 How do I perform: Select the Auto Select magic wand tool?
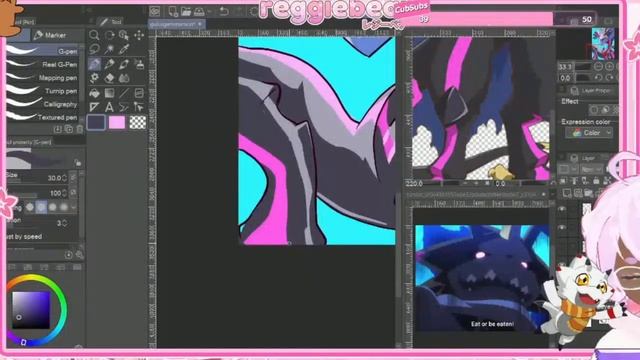click(109, 49)
